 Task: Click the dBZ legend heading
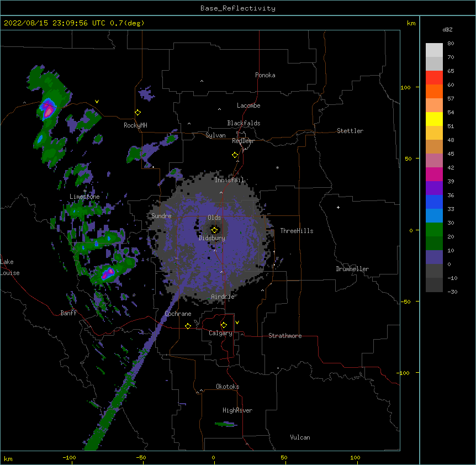447,29
